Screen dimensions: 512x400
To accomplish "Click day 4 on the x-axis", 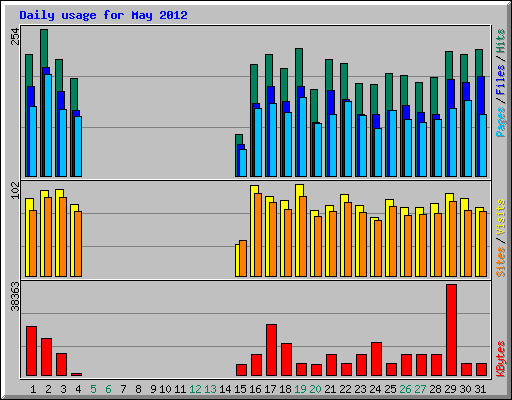I will pyautogui.click(x=78, y=389).
